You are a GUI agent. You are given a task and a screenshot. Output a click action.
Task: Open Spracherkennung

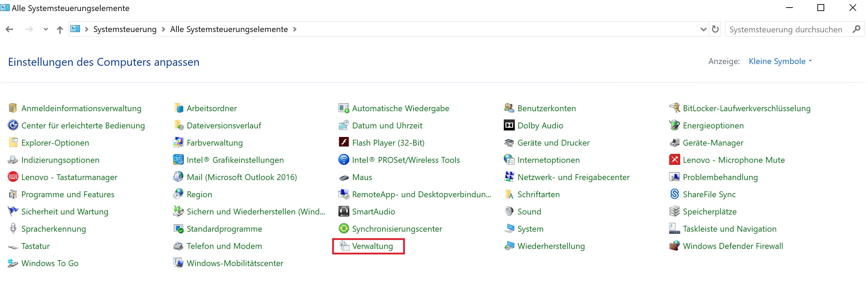coord(53,229)
